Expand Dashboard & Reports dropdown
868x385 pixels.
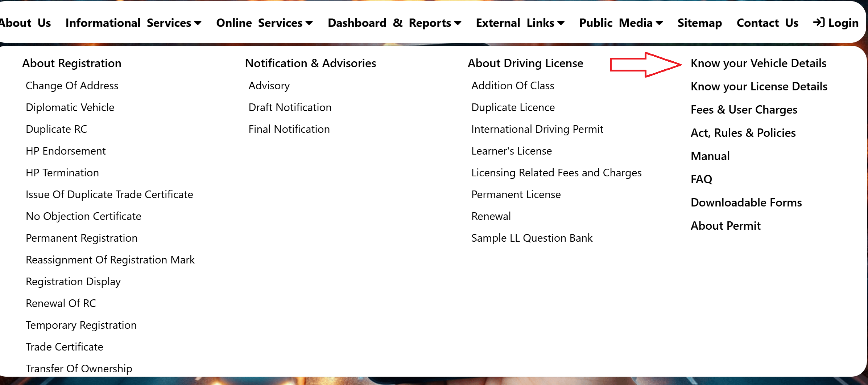point(394,23)
